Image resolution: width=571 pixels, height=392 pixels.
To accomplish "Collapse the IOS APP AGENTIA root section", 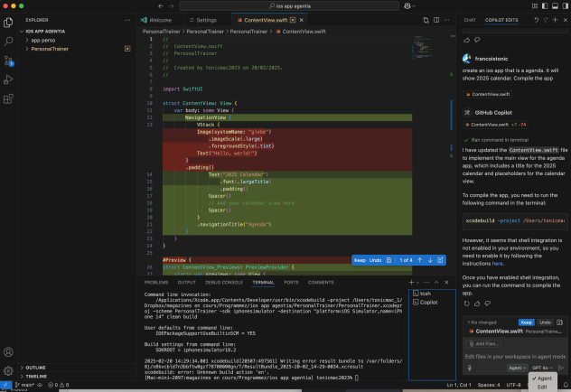I will [45, 31].
